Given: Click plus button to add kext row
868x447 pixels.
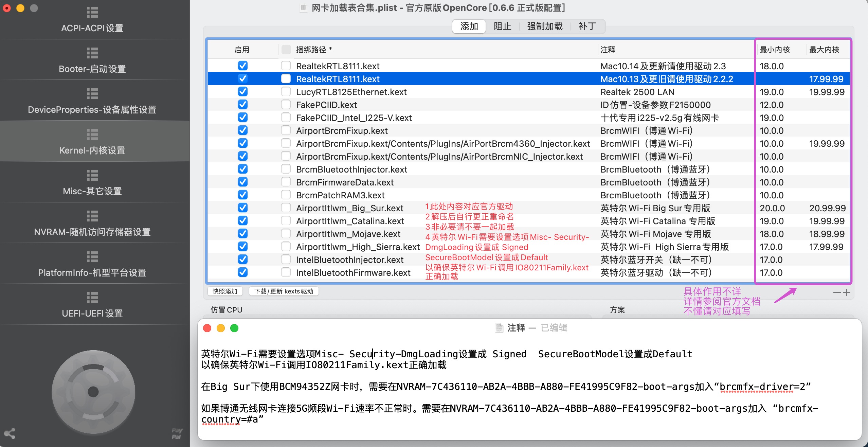Looking at the screenshot, I should click(x=847, y=293).
